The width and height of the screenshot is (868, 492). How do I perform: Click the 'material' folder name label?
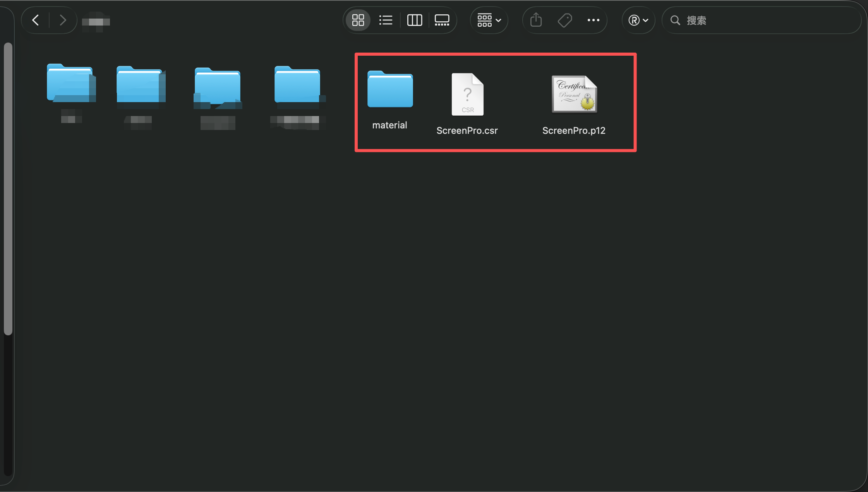[x=389, y=125]
